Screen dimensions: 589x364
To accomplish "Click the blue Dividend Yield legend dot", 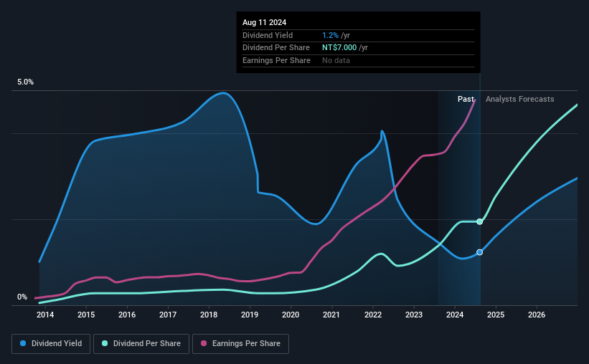I will pos(23,343).
